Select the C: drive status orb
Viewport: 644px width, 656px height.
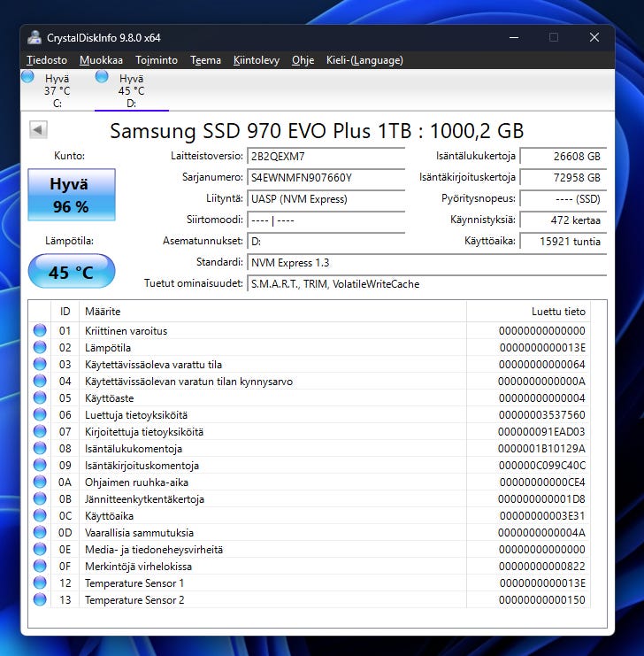[27, 77]
